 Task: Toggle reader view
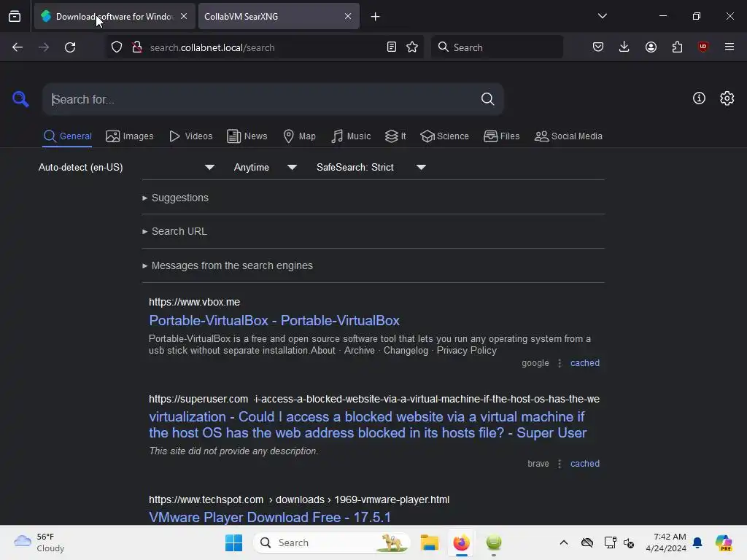(392, 47)
